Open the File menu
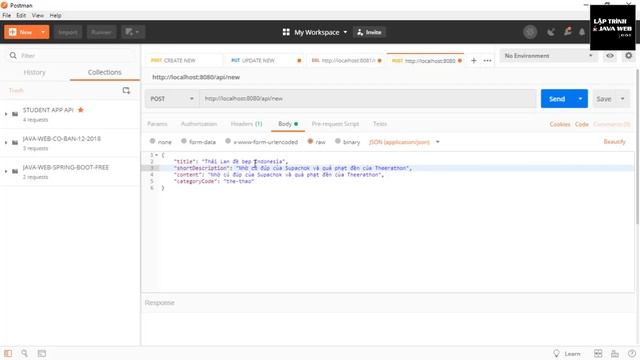Viewport: 640px width, 360px height. click(7, 16)
